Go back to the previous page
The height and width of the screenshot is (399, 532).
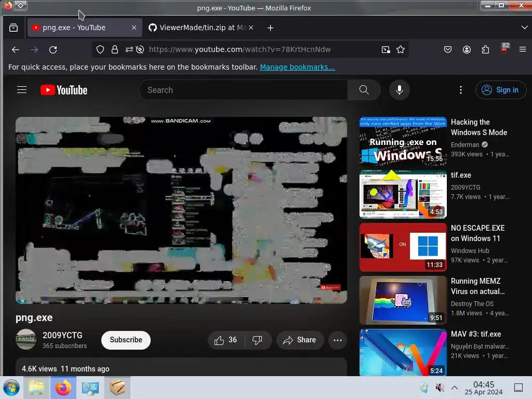pos(16,49)
